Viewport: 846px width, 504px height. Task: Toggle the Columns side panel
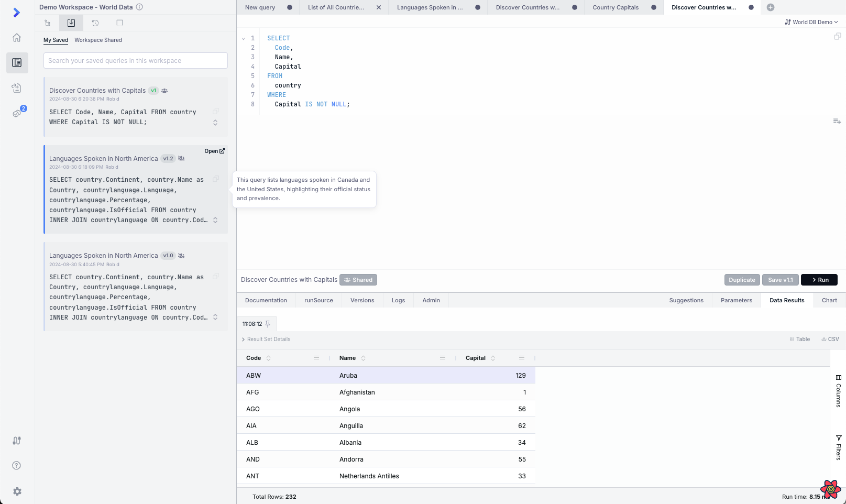coord(838,391)
